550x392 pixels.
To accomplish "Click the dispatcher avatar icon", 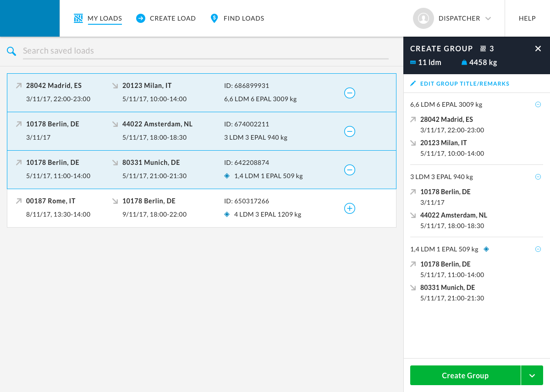I will pyautogui.click(x=423, y=18).
